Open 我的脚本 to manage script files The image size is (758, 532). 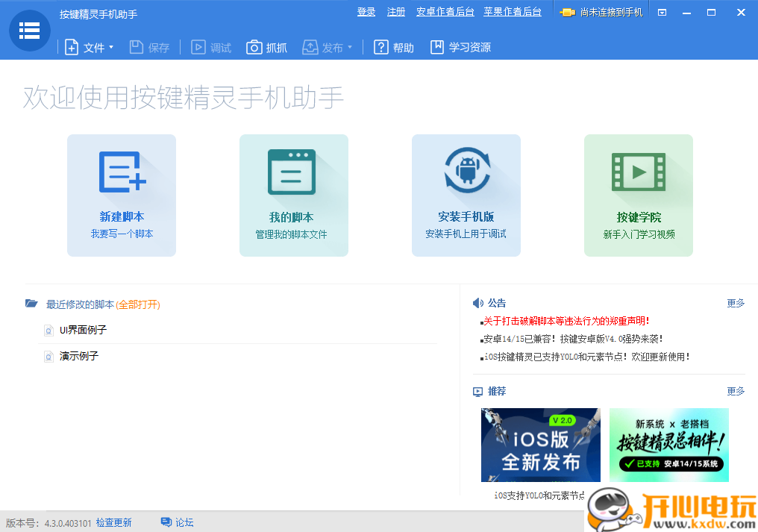pos(293,195)
